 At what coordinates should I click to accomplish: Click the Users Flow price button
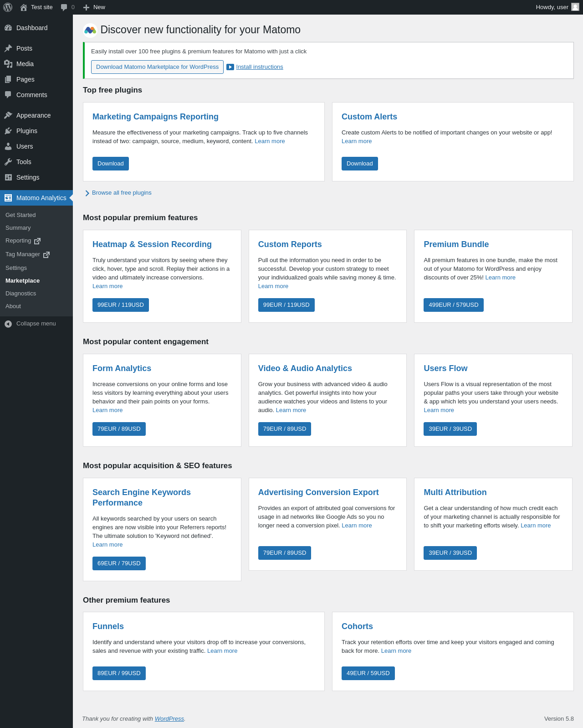point(450,429)
